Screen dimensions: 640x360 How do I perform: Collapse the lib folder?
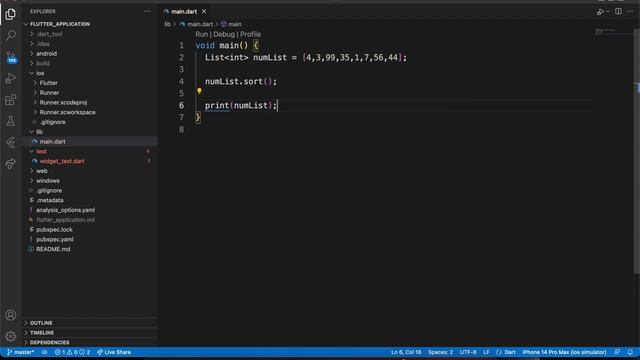[40, 132]
